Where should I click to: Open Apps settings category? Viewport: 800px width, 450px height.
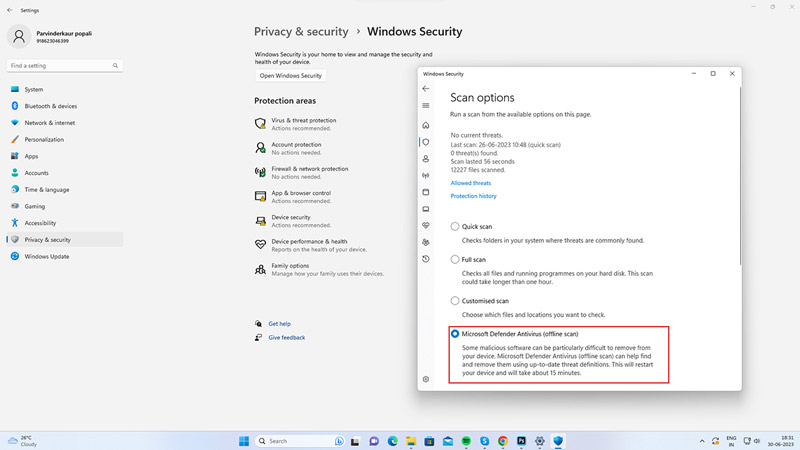[65, 156]
